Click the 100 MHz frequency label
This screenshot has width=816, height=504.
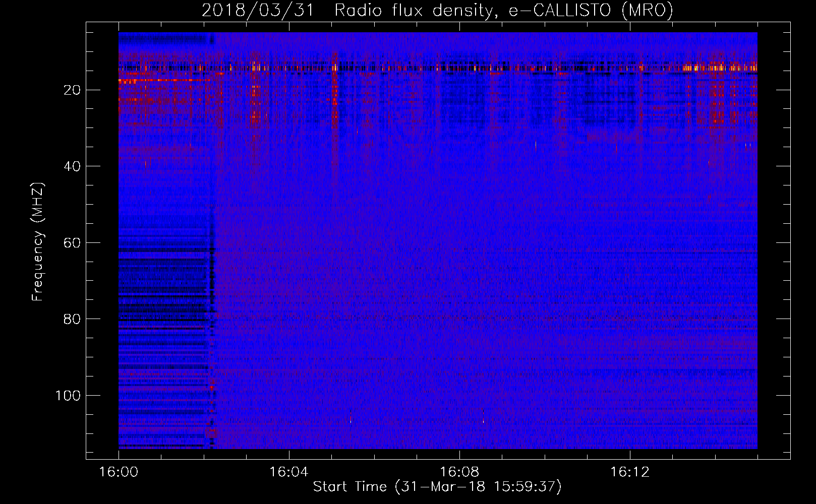point(68,396)
